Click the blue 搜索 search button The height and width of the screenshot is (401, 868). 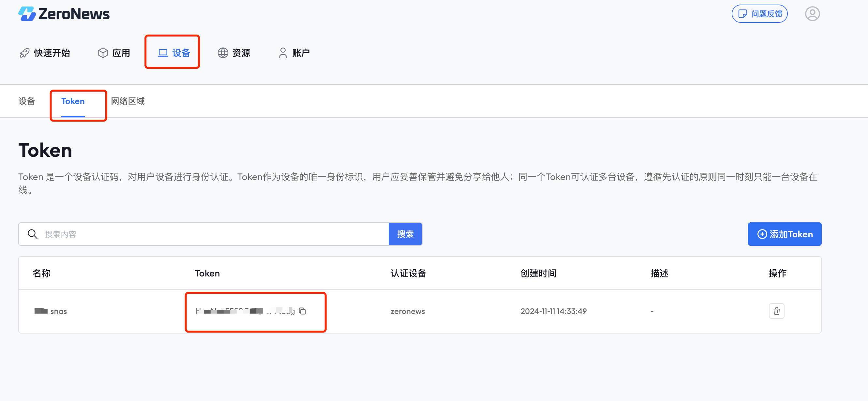coord(405,234)
